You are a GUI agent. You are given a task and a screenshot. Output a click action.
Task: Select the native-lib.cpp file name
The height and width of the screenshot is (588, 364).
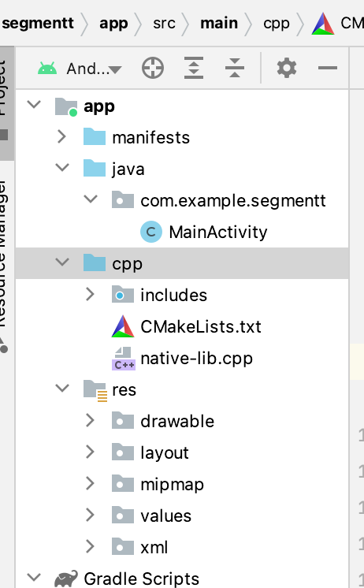pyautogui.click(x=196, y=359)
